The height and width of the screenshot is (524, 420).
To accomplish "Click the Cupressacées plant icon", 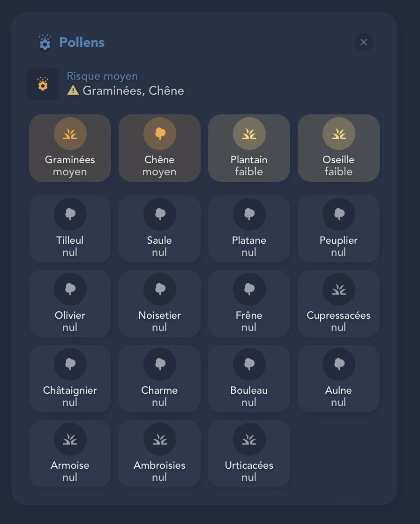I will [339, 289].
